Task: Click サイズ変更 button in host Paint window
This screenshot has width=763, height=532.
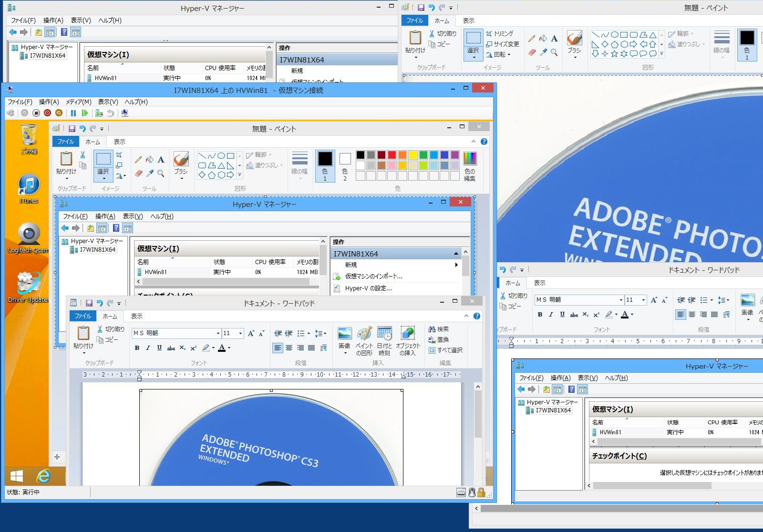Action: pos(502,44)
